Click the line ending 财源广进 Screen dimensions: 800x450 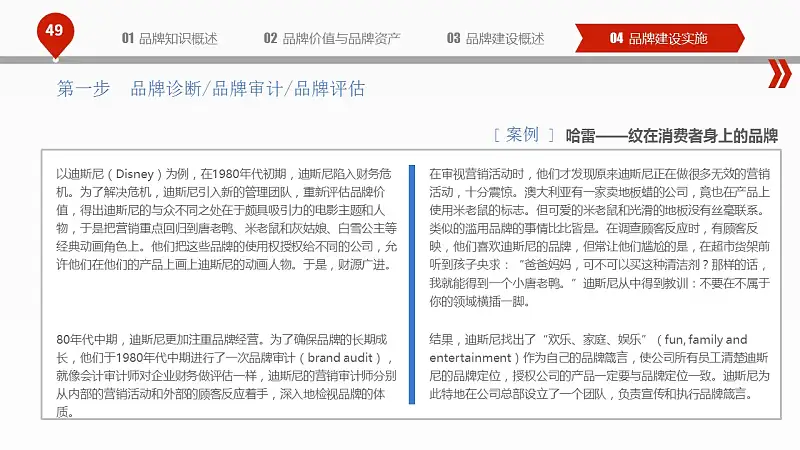point(224,265)
